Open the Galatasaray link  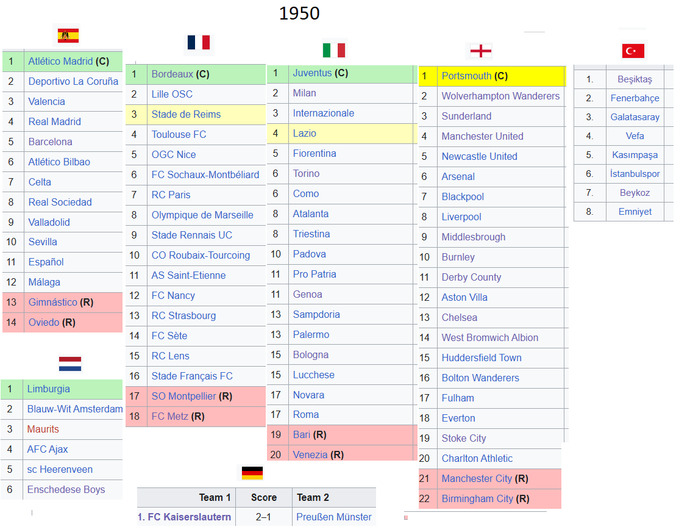635,117
